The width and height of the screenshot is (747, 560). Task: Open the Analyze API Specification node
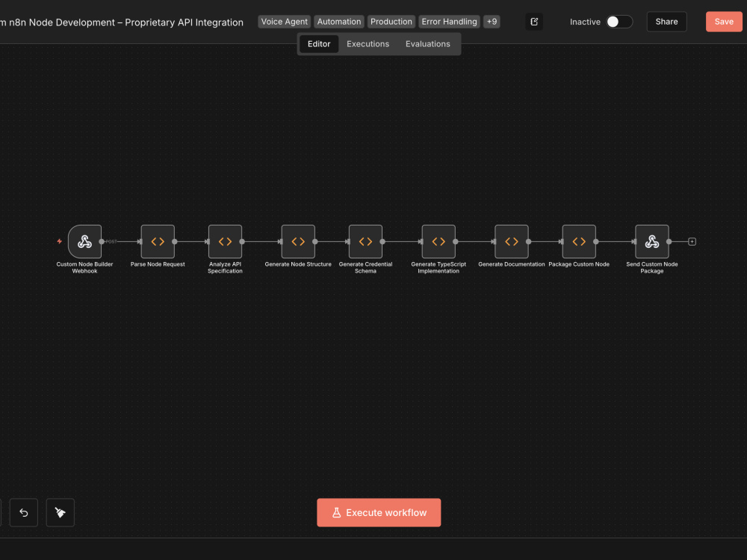225,241
